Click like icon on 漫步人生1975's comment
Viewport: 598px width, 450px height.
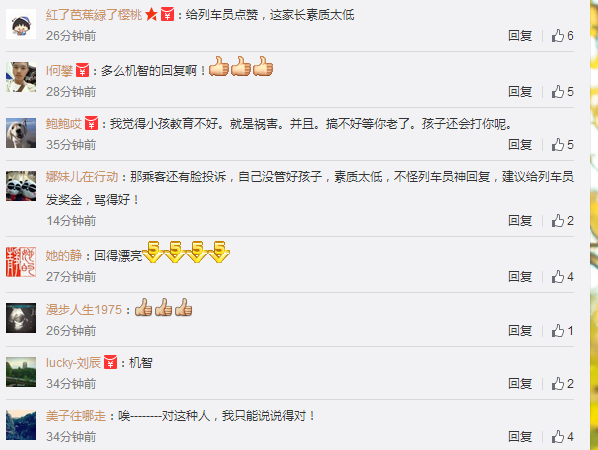[x=558, y=331]
